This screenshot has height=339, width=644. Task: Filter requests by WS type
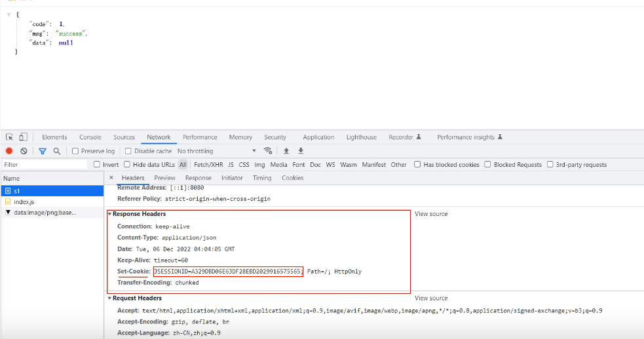click(331, 164)
